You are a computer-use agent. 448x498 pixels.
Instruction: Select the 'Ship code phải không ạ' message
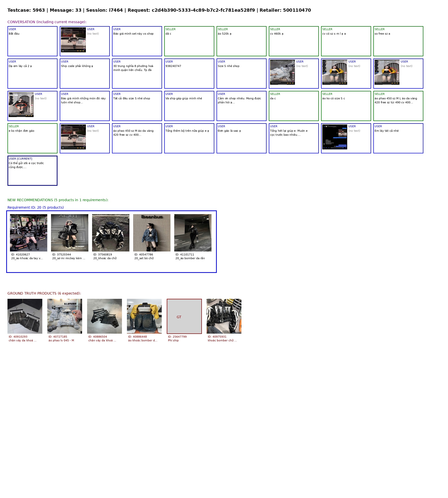coord(85,73)
